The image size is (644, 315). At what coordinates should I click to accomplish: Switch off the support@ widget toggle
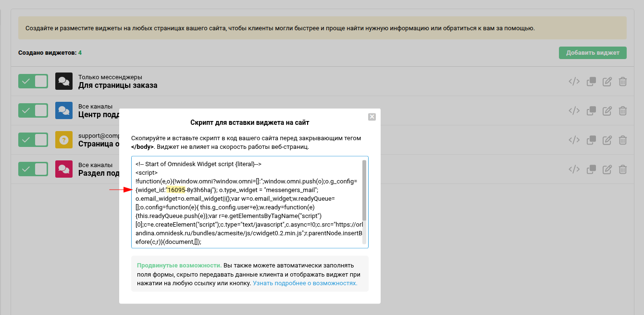33,140
